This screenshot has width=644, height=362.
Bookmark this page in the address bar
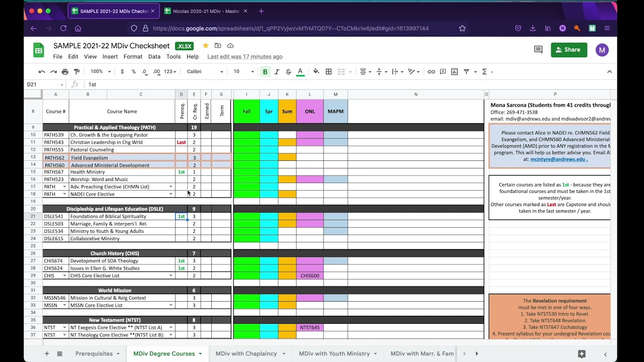[462, 29]
